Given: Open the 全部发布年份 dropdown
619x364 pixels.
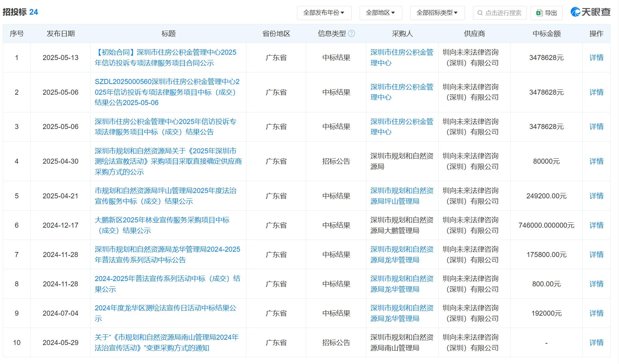Looking at the screenshot, I should coord(323,13).
